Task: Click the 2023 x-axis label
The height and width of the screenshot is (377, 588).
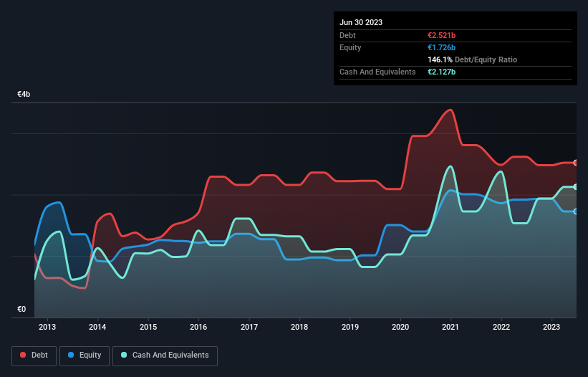Action: pyautogui.click(x=551, y=327)
